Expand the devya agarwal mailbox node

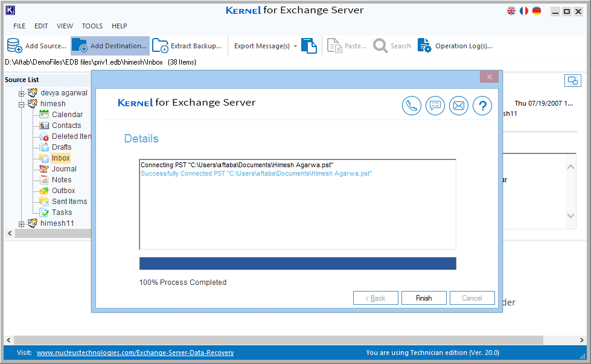(x=22, y=94)
